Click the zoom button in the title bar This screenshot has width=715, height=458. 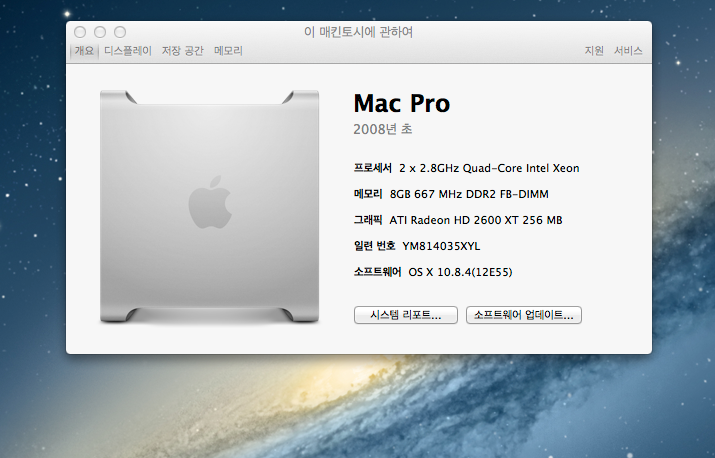coord(120,33)
